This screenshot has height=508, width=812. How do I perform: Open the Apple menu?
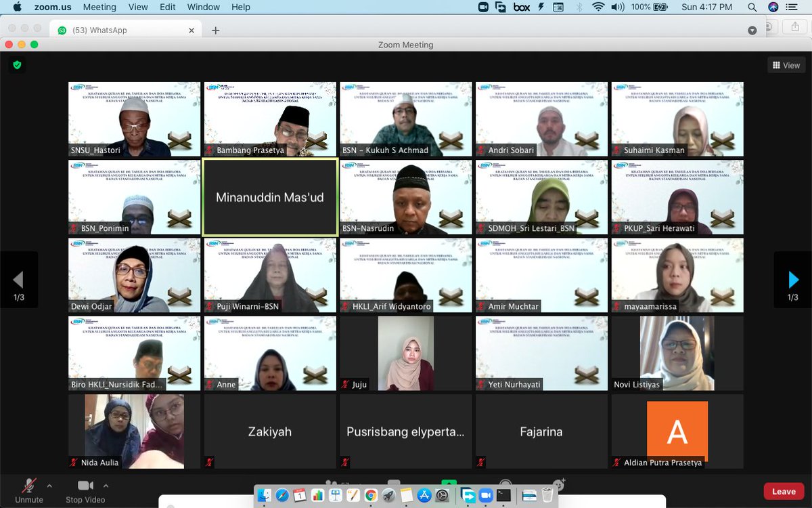(x=17, y=7)
